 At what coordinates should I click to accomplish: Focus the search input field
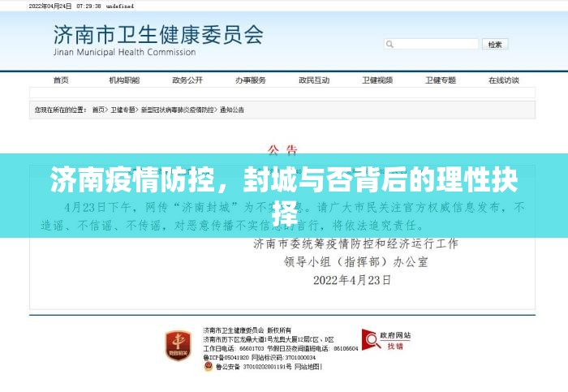(431, 44)
